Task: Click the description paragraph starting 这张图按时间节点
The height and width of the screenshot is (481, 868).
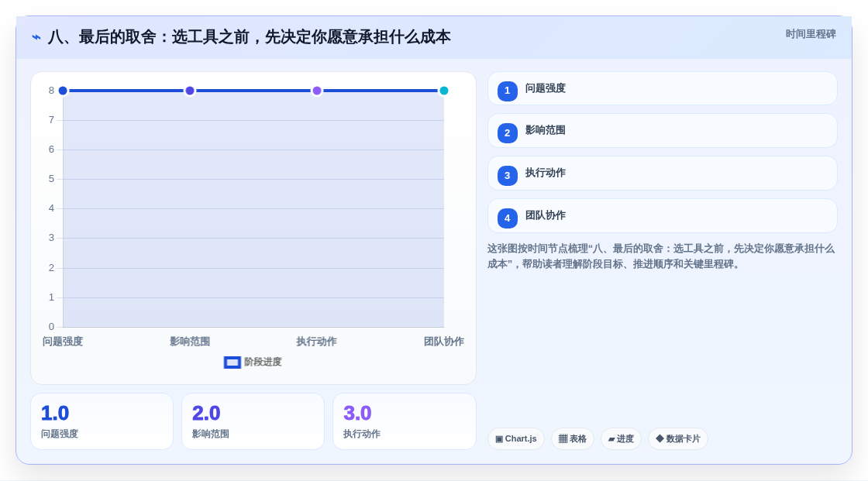Action: coord(661,256)
